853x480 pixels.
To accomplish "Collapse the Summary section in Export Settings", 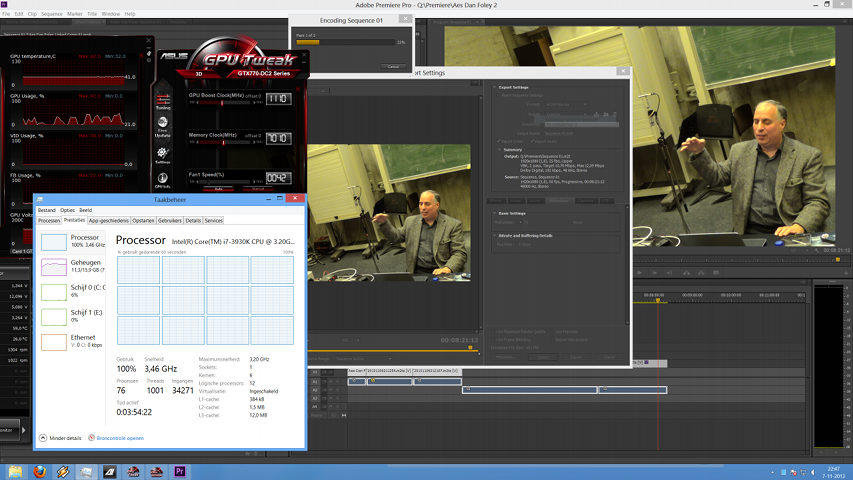I will 499,150.
